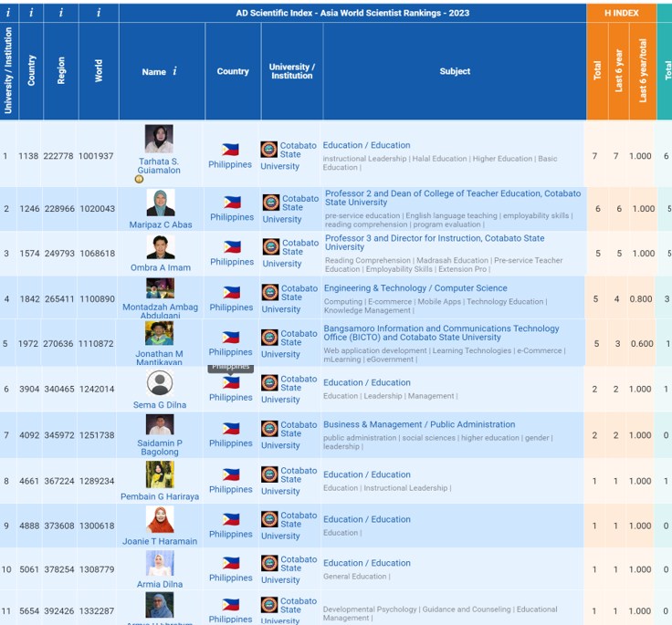Image resolution: width=672 pixels, height=625 pixels.
Task: Open Pembain G Hariraya profile photo
Action: 160,474
